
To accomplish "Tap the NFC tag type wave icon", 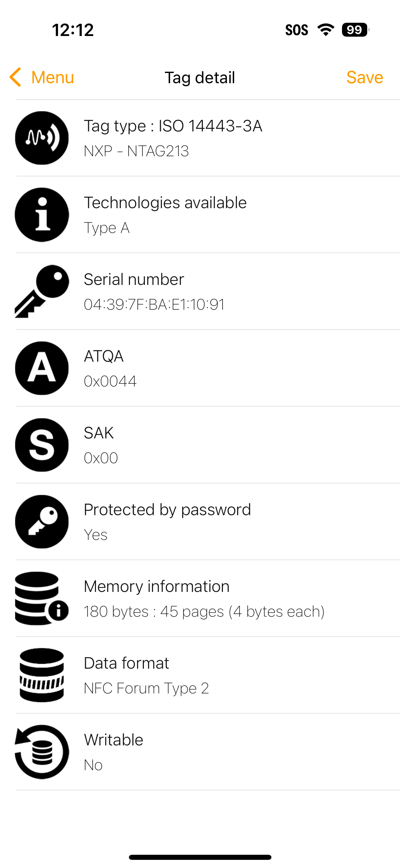I will pos(42,138).
